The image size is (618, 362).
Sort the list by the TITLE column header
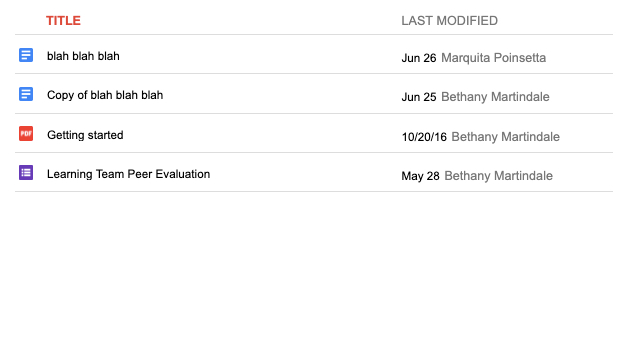tap(63, 21)
